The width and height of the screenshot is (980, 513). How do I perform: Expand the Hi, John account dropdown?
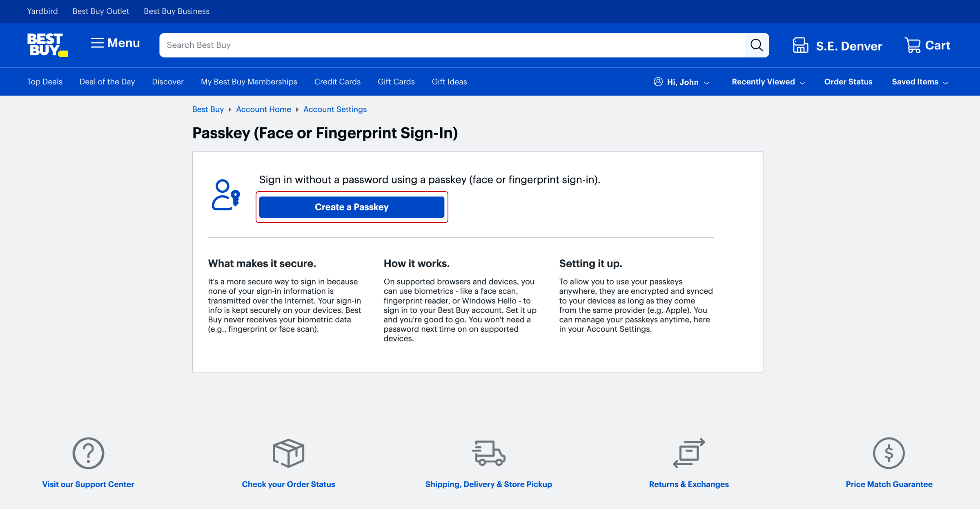[x=681, y=82]
